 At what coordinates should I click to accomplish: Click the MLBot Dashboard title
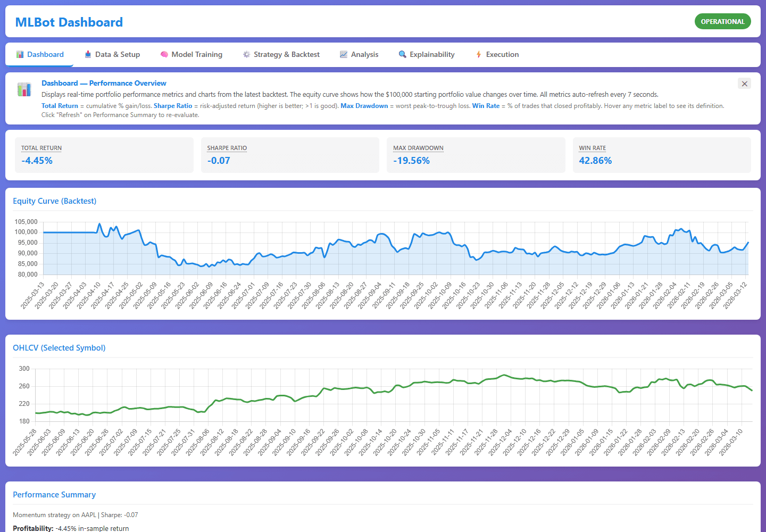pyautogui.click(x=69, y=22)
